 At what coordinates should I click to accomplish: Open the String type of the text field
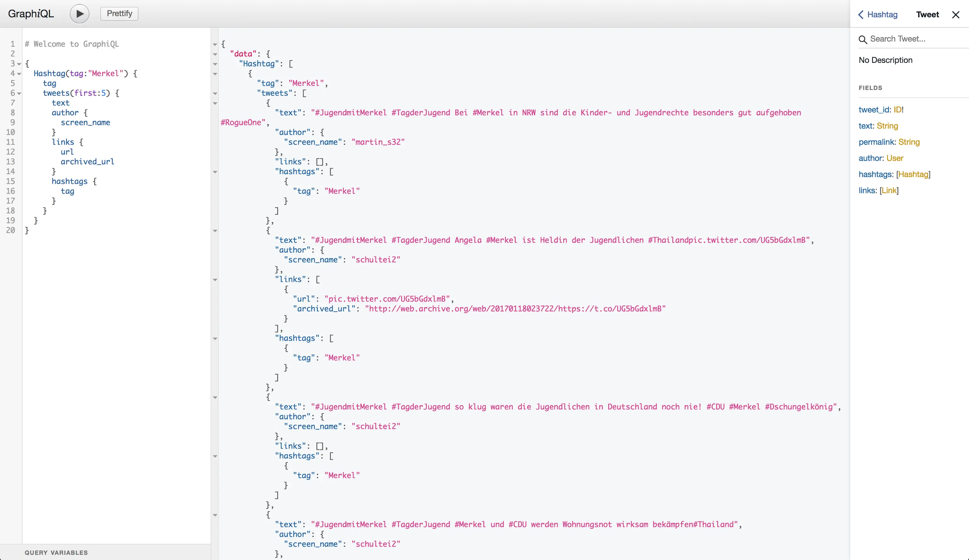887,126
